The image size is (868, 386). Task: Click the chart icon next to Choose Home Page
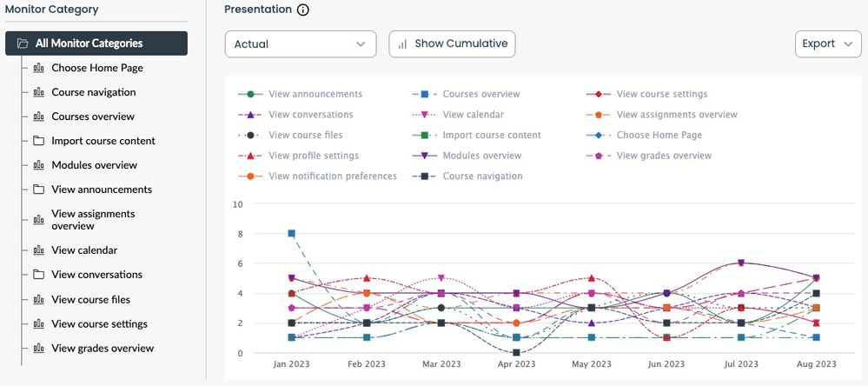[x=38, y=68]
